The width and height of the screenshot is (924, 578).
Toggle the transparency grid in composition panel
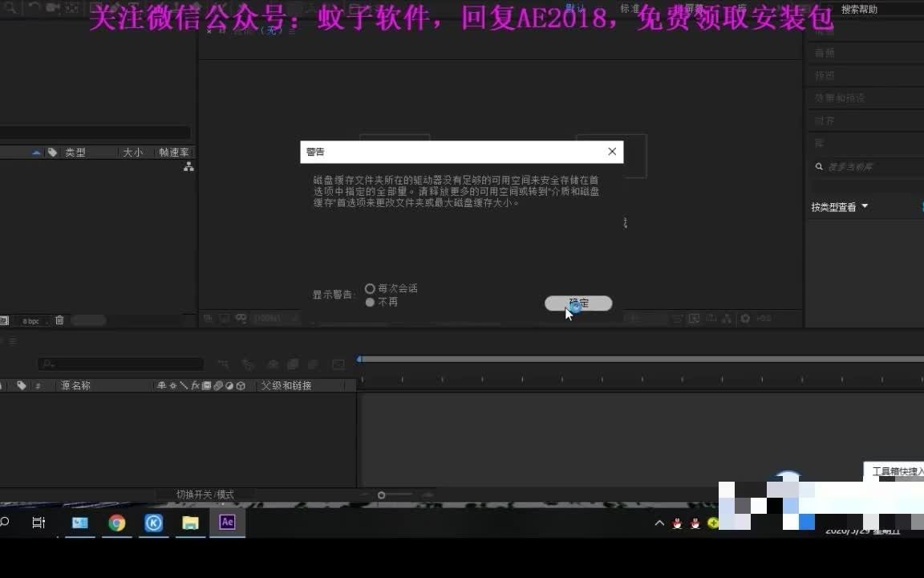[208, 319]
